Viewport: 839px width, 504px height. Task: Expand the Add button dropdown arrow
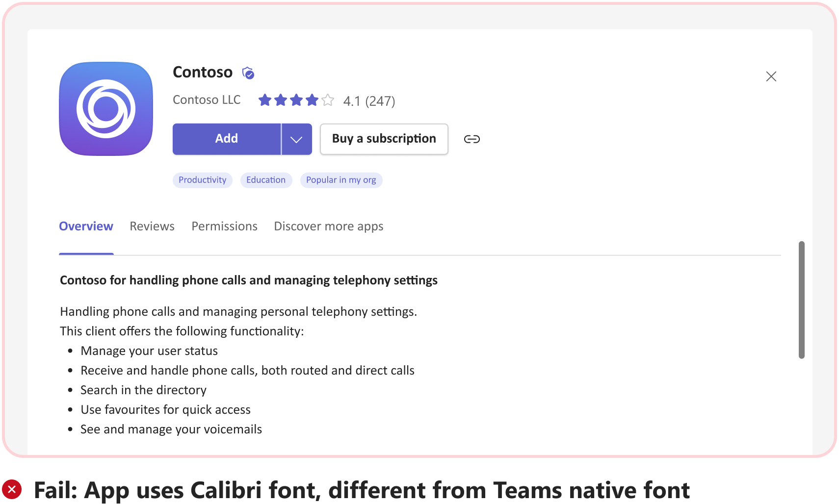pyautogui.click(x=296, y=139)
